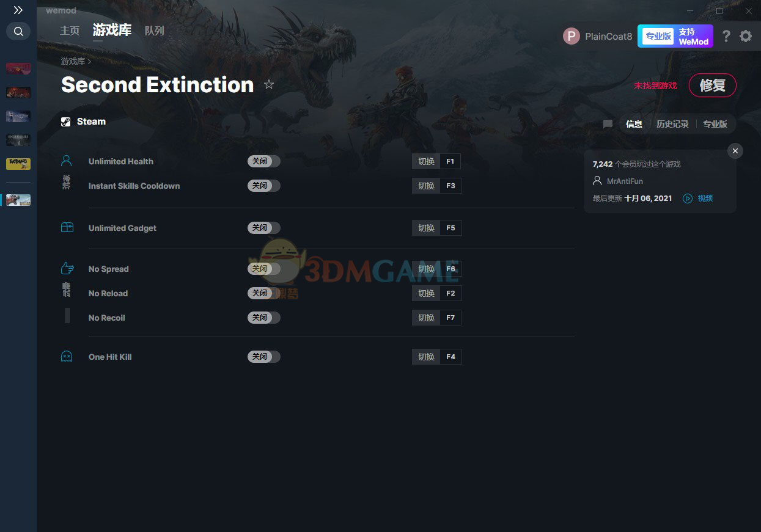The width and height of the screenshot is (761, 532).
Task: Toggle No Reload switch
Action: pos(264,293)
